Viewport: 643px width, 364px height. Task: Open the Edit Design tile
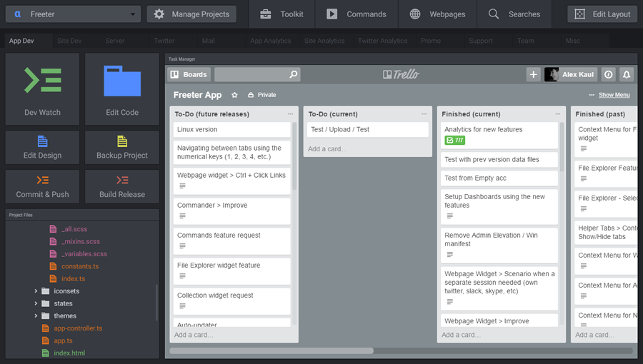pyautogui.click(x=42, y=148)
